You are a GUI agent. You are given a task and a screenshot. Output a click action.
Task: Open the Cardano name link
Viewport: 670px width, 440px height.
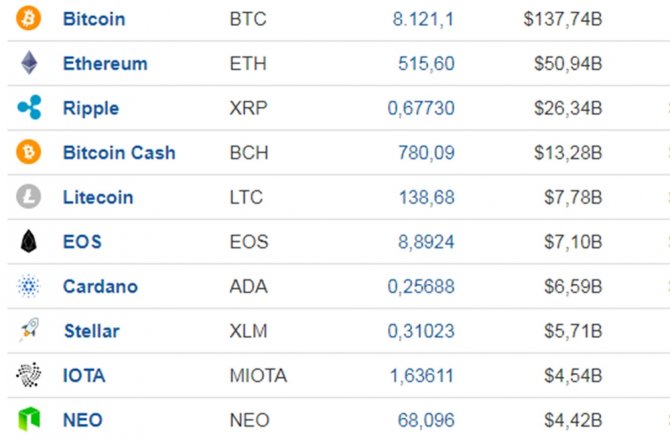[100, 286]
